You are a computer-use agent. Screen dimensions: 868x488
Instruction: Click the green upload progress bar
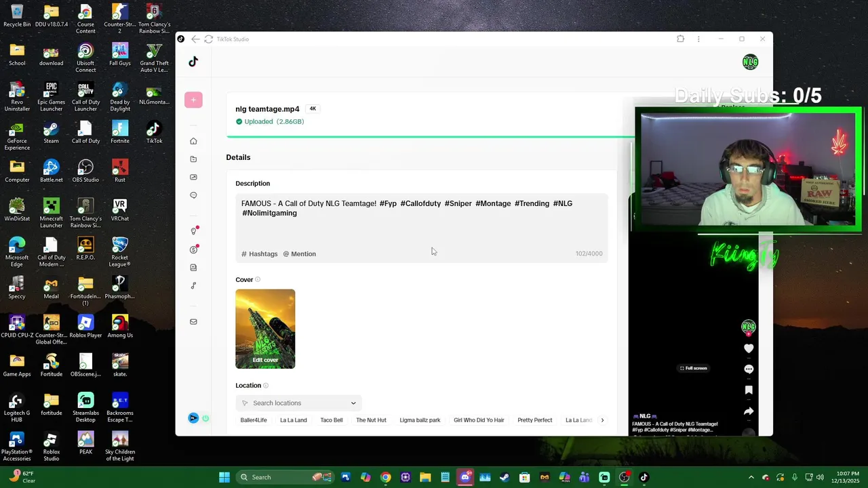[430, 137]
